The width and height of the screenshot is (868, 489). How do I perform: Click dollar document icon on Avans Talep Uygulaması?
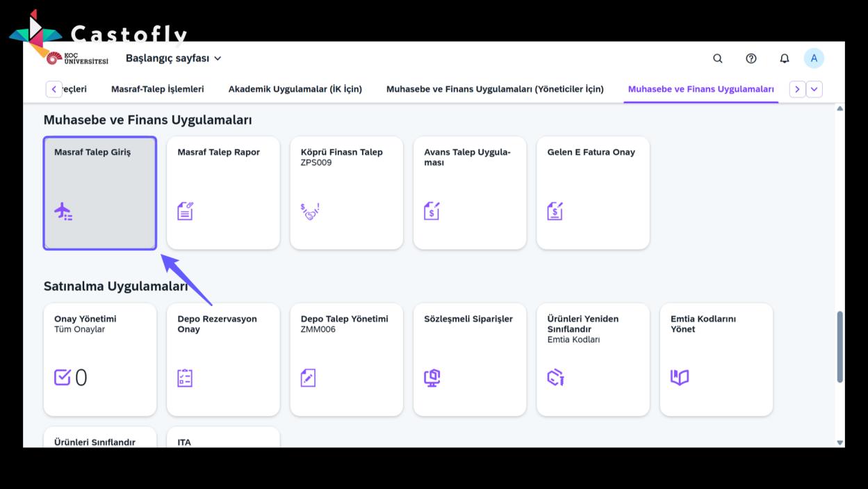click(432, 211)
